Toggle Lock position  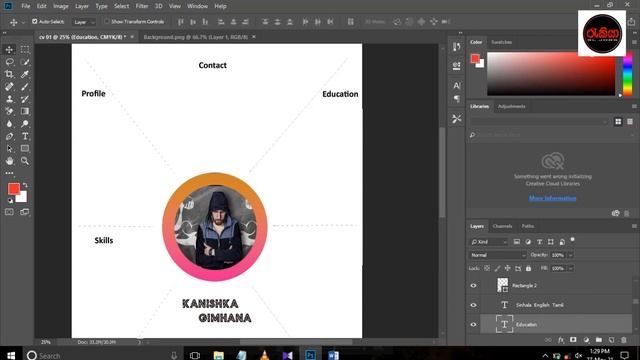click(x=507, y=269)
